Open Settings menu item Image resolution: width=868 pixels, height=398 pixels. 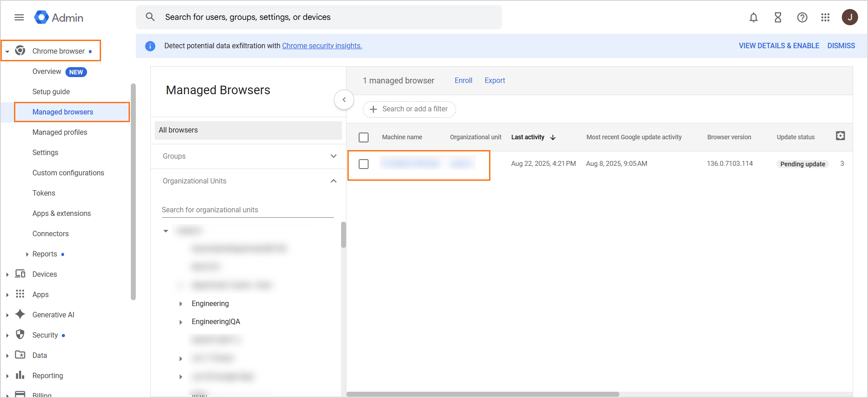[45, 152]
